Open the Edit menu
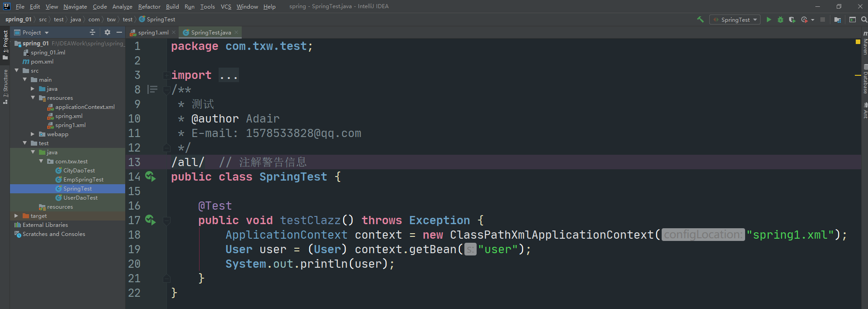868x309 pixels. (35, 6)
